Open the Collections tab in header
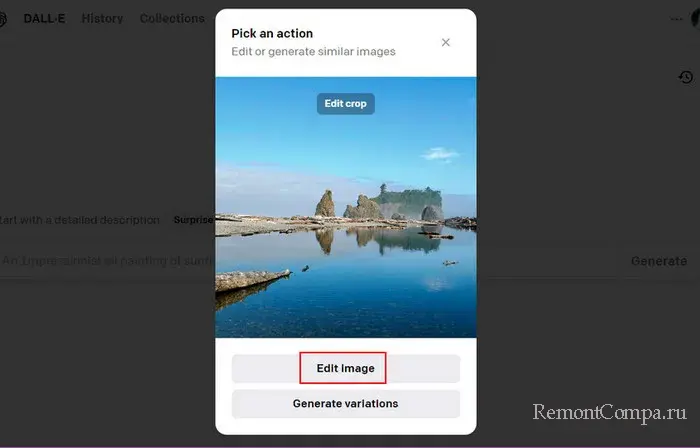The height and width of the screenshot is (448, 700). click(x=172, y=19)
